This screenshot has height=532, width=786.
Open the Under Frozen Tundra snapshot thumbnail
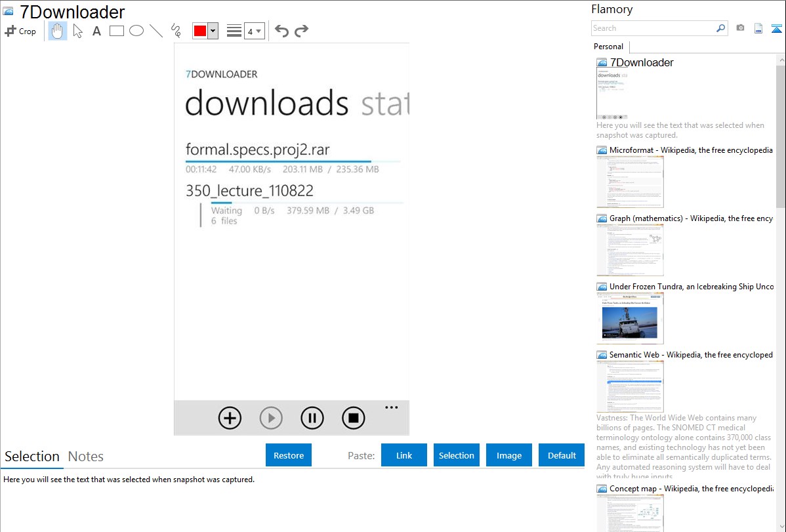[x=630, y=318]
